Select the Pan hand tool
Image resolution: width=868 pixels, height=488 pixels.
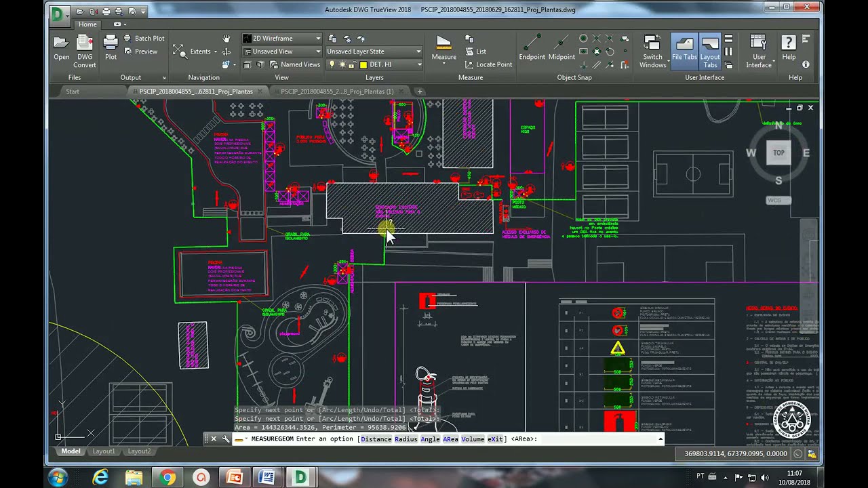226,39
